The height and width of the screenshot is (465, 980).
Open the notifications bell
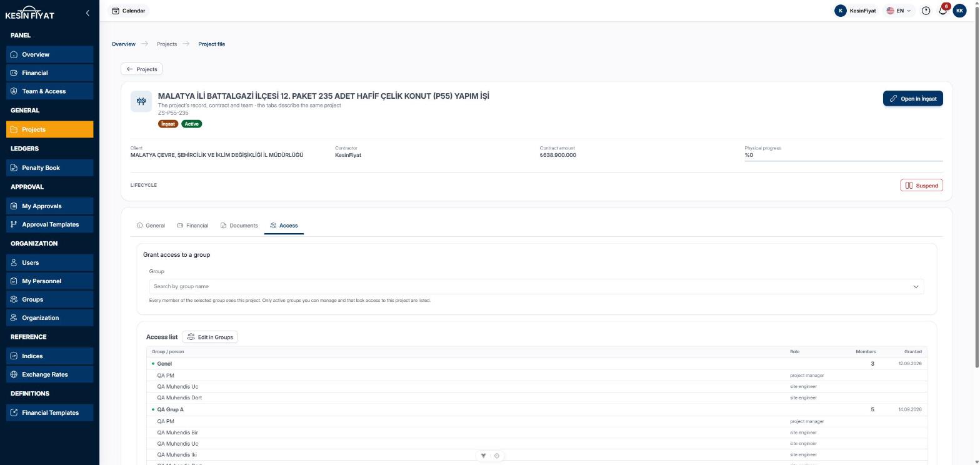tap(942, 11)
